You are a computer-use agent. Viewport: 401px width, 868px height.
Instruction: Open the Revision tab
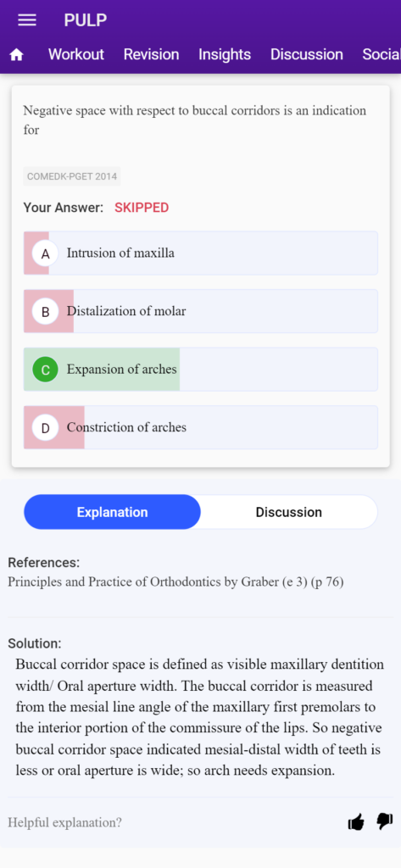point(151,54)
